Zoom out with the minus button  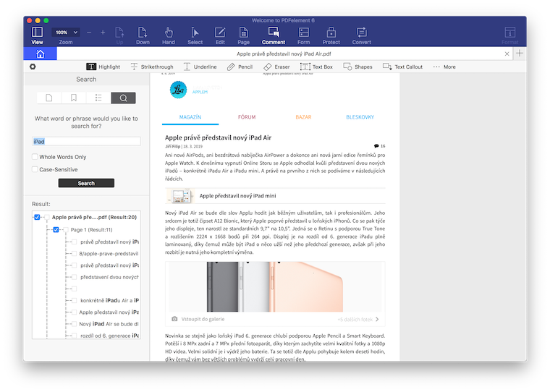[89, 33]
